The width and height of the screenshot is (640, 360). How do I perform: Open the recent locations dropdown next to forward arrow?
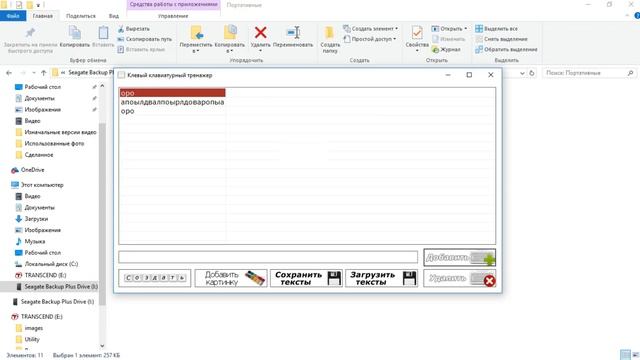pos(34,73)
